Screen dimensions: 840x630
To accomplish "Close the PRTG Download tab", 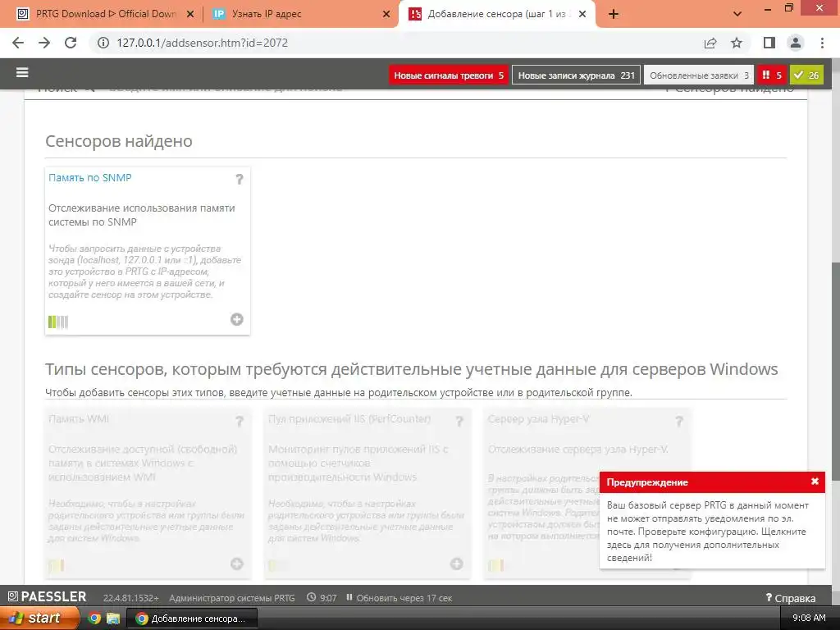I will point(190,15).
